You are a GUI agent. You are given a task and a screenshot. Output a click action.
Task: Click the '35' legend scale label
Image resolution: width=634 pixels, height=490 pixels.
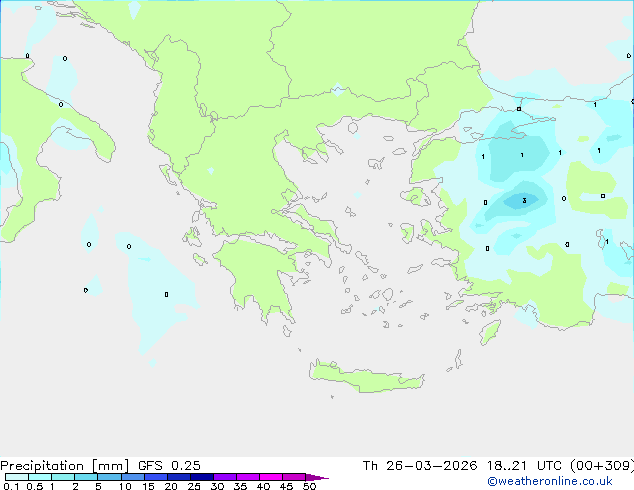pos(240,486)
